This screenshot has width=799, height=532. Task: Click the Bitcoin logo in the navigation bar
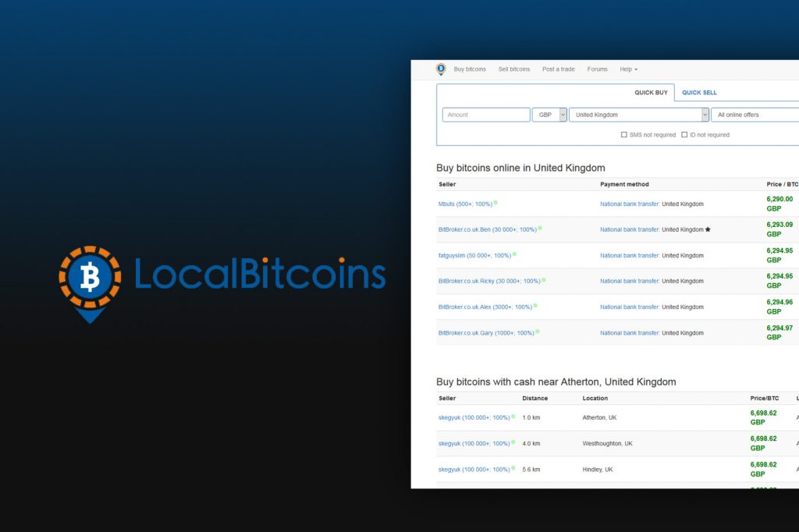[x=440, y=69]
